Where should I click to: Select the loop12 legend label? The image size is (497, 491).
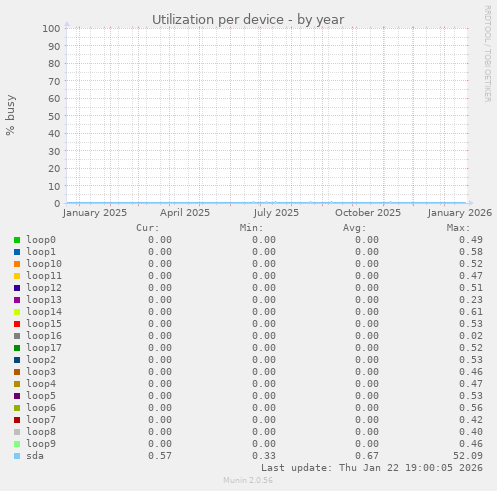point(44,288)
